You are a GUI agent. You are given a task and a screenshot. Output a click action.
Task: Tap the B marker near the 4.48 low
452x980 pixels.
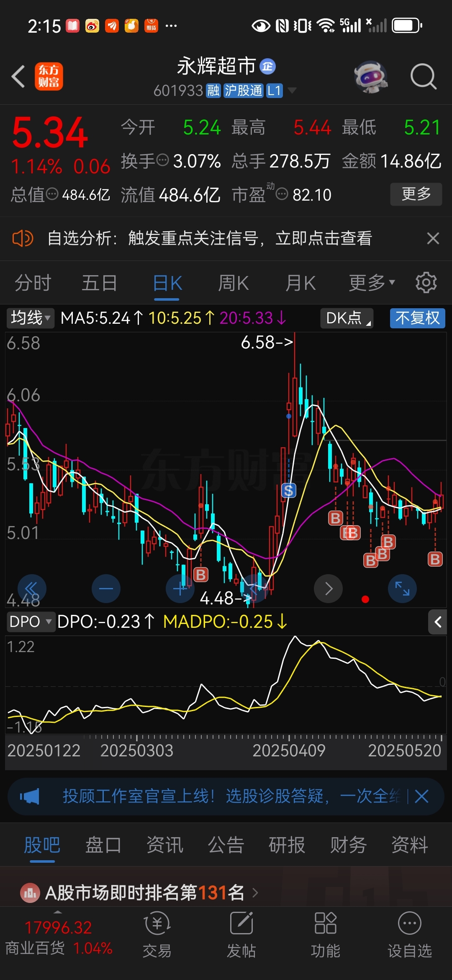pyautogui.click(x=201, y=575)
